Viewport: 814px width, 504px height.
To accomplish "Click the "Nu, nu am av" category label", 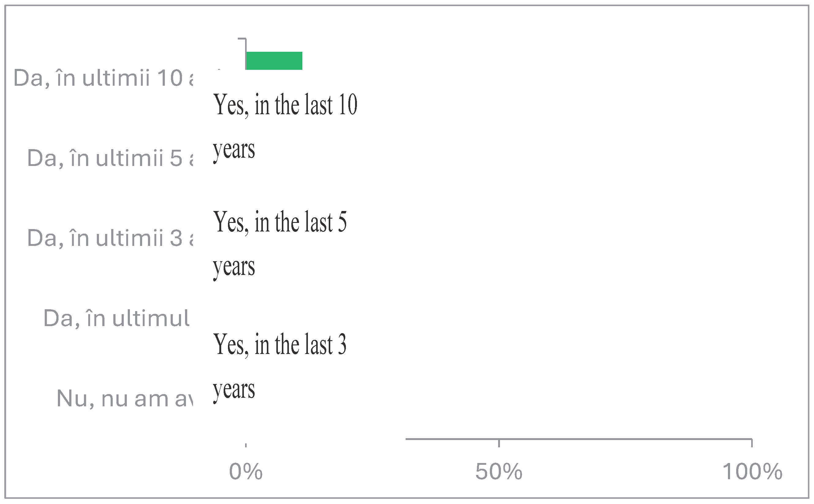I will [124, 399].
